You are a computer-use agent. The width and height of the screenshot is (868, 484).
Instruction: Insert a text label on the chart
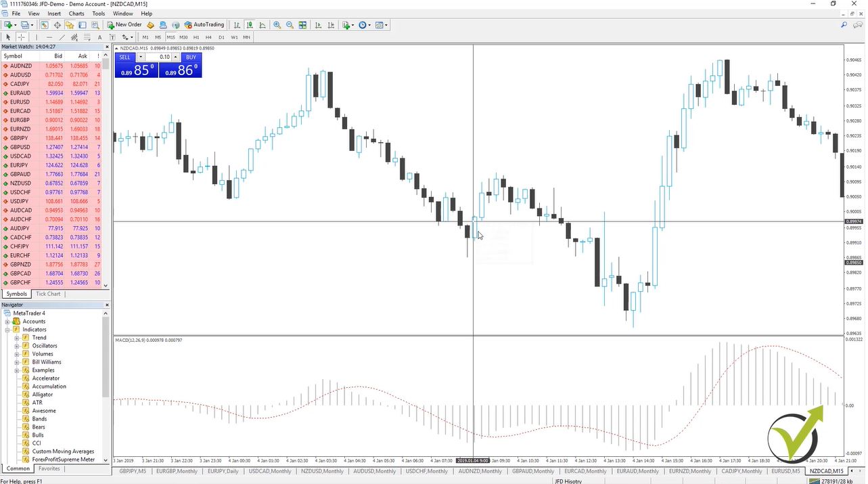[x=112, y=37]
